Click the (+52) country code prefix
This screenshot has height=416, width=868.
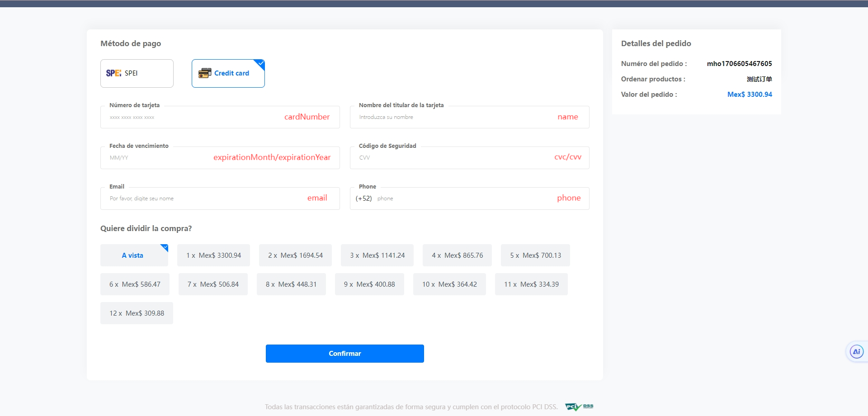pos(363,199)
